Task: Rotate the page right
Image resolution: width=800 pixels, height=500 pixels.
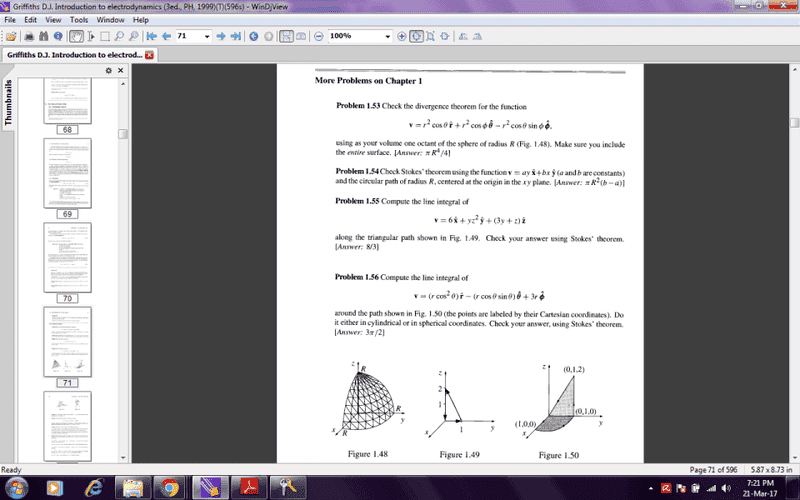Action: [478, 36]
